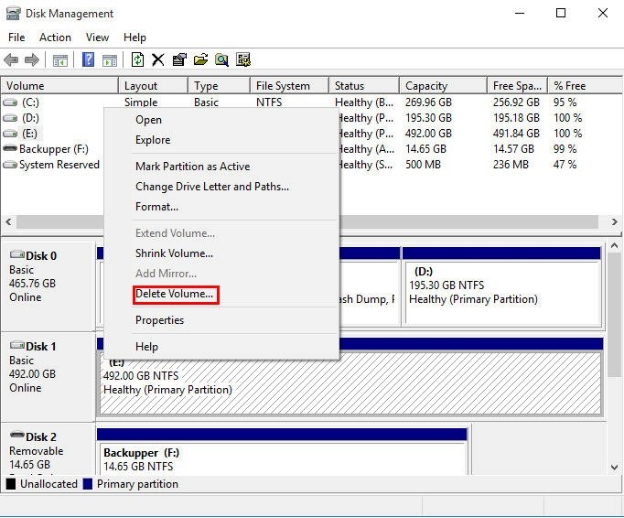Open the File menu

tap(16, 37)
